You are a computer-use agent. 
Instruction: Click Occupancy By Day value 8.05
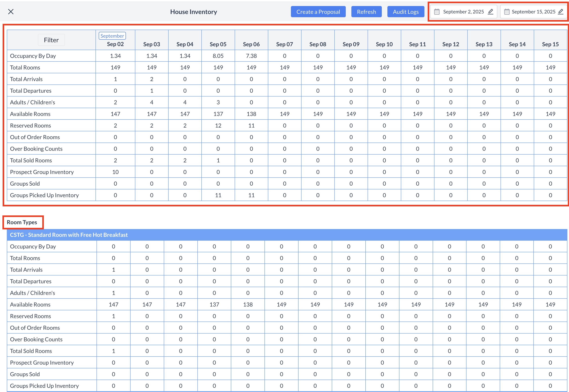(x=218, y=56)
